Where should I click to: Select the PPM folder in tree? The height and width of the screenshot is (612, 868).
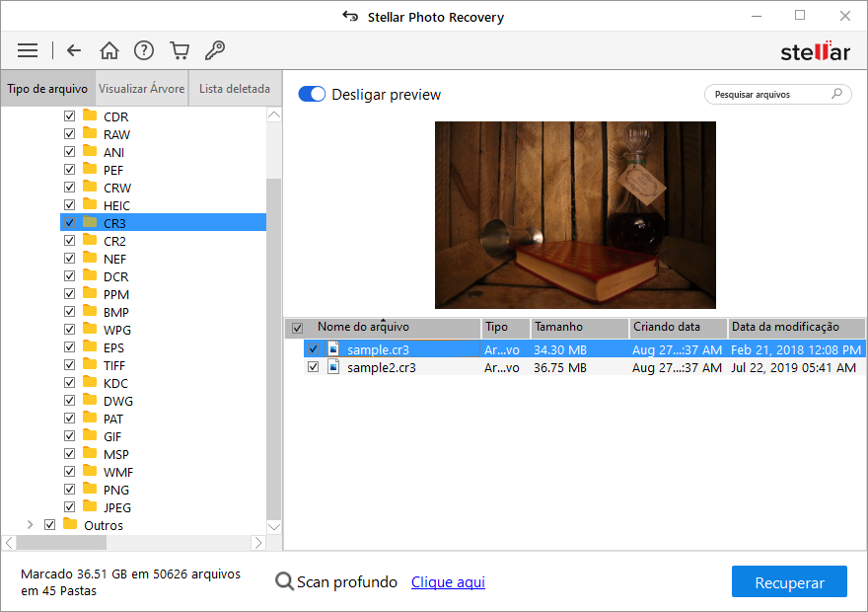click(x=116, y=294)
